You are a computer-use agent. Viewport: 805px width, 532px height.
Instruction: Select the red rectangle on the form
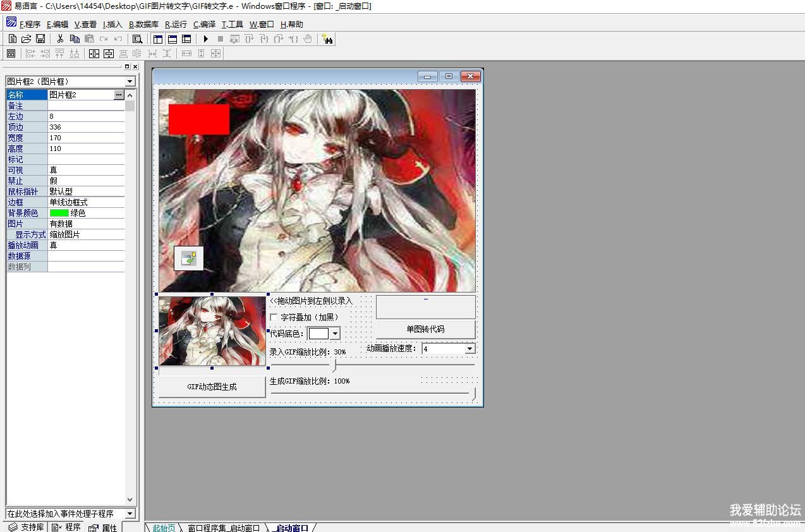(x=198, y=119)
